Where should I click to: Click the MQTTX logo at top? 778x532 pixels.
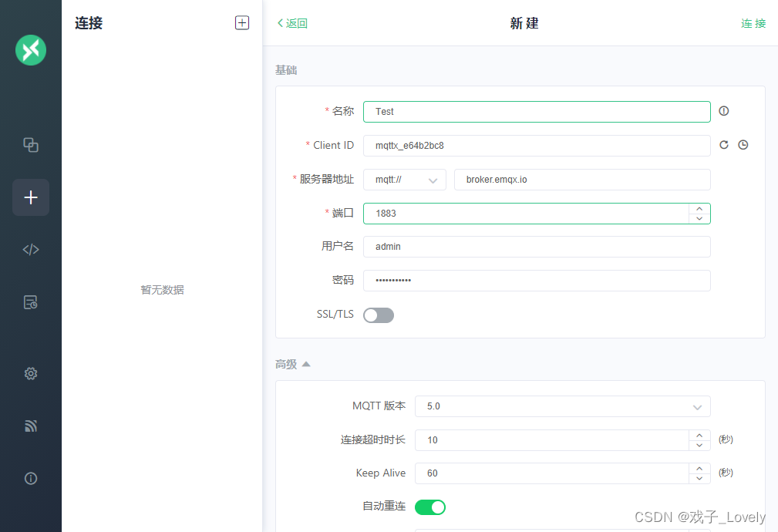coord(31,50)
